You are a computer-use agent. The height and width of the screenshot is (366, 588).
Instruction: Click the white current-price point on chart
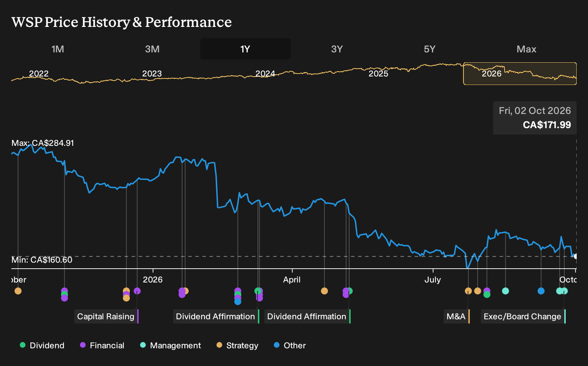coord(576,256)
